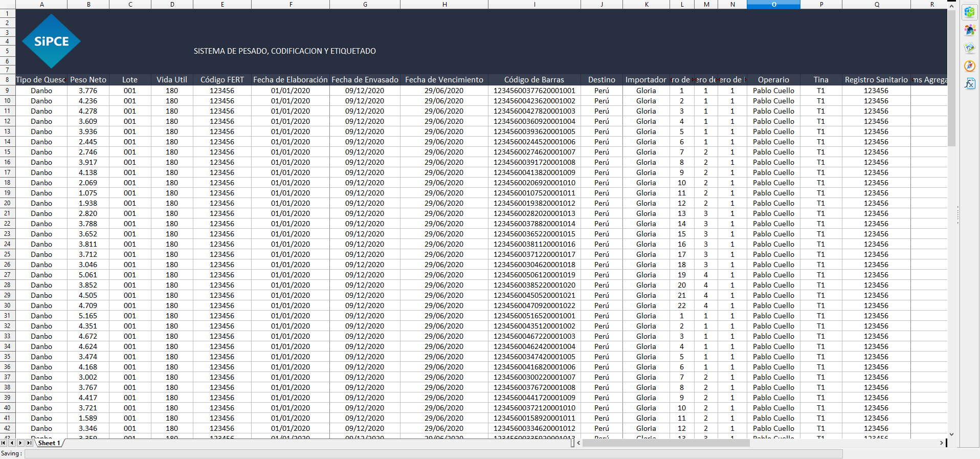980x459 pixels.
Task: Click the 'Registro Sanitario' header cell
Action: coord(876,80)
